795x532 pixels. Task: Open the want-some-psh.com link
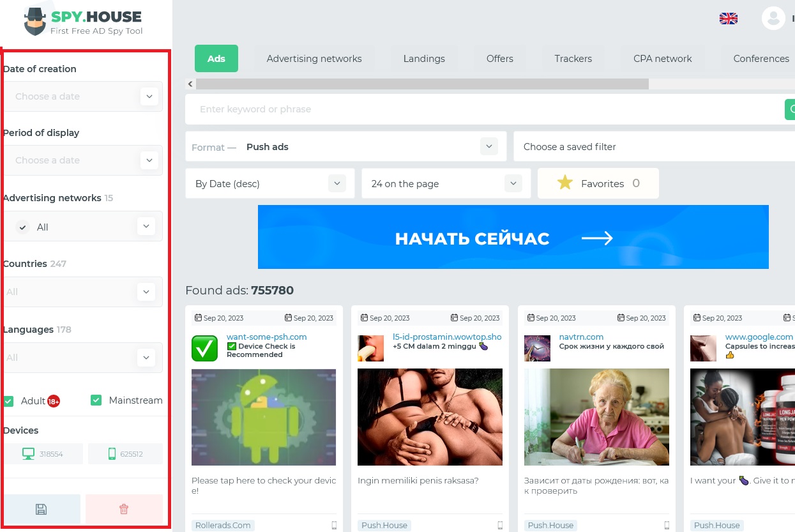[x=267, y=337]
